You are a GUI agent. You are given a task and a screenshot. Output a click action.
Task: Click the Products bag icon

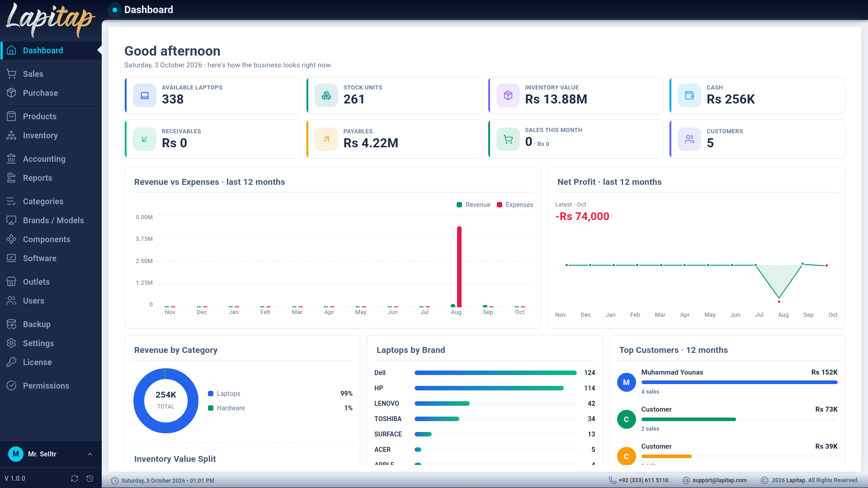click(11, 116)
